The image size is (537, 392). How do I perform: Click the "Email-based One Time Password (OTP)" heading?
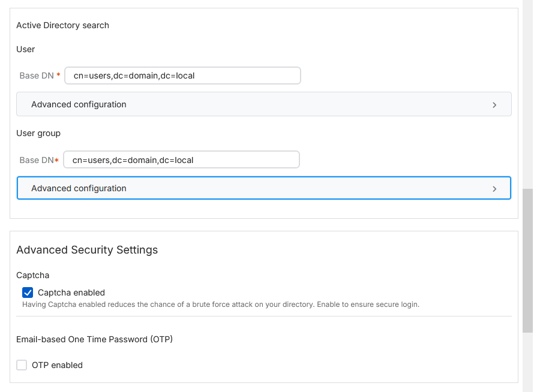coord(94,339)
